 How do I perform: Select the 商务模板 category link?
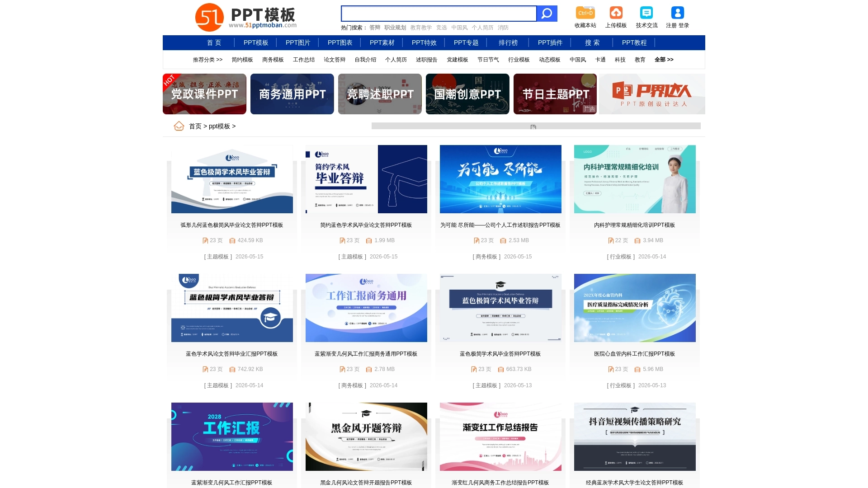pyautogui.click(x=273, y=60)
